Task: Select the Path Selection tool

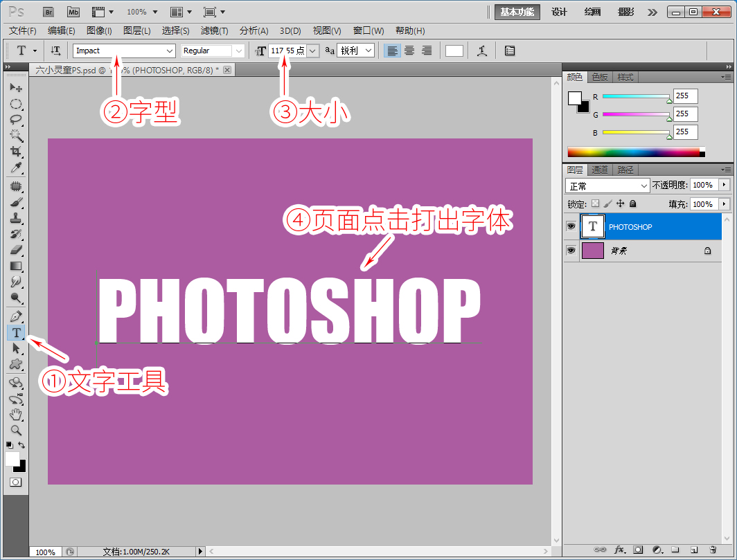Action: (x=16, y=348)
